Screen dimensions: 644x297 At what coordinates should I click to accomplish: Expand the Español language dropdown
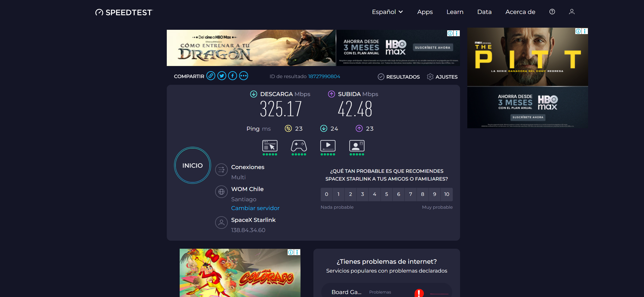coord(387,12)
